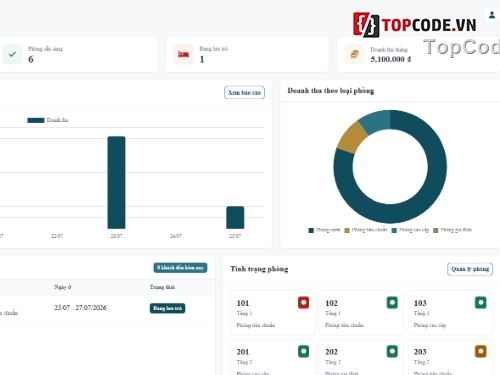500x375 pixels.
Task: Click the '25/07 - 27/07/2026' date cell
Action: point(81,308)
